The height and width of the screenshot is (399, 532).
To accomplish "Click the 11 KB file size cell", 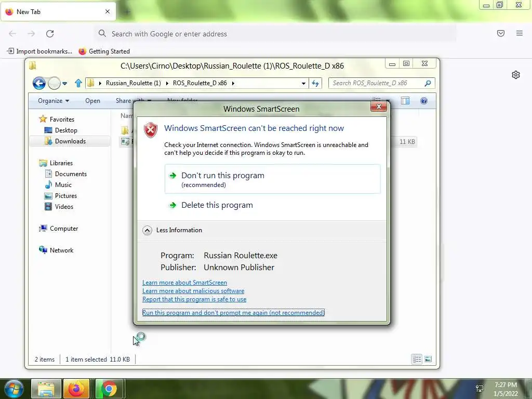I will 407,142.
